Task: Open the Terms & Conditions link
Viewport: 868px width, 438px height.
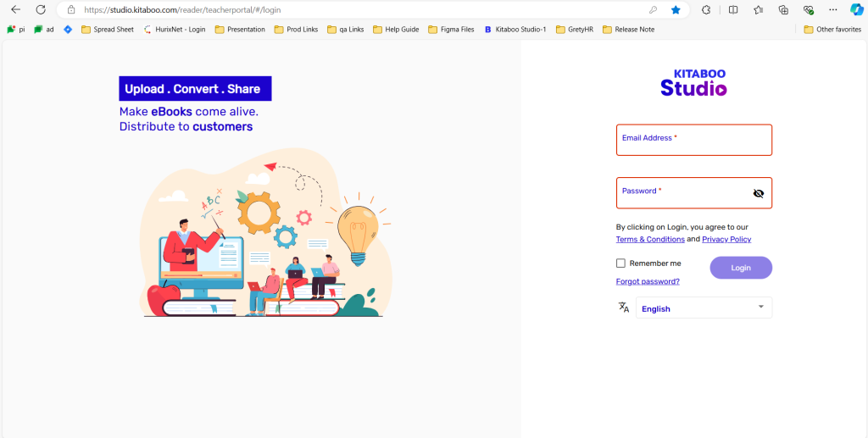Action: pos(650,240)
